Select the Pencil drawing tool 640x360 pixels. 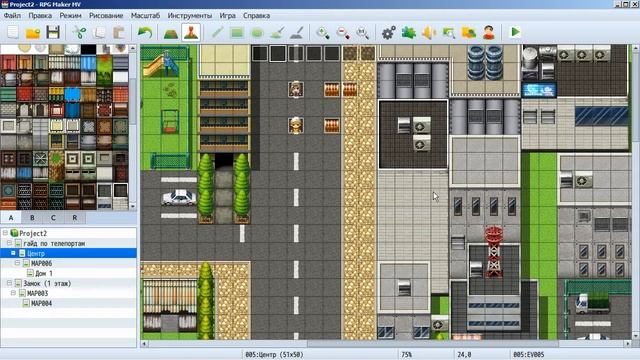click(x=217, y=32)
